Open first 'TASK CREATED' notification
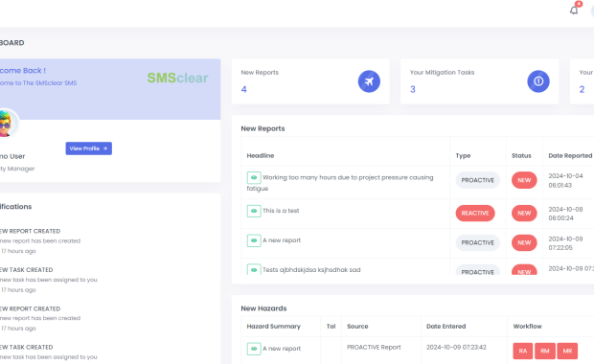The image size is (594, 364). point(49,280)
